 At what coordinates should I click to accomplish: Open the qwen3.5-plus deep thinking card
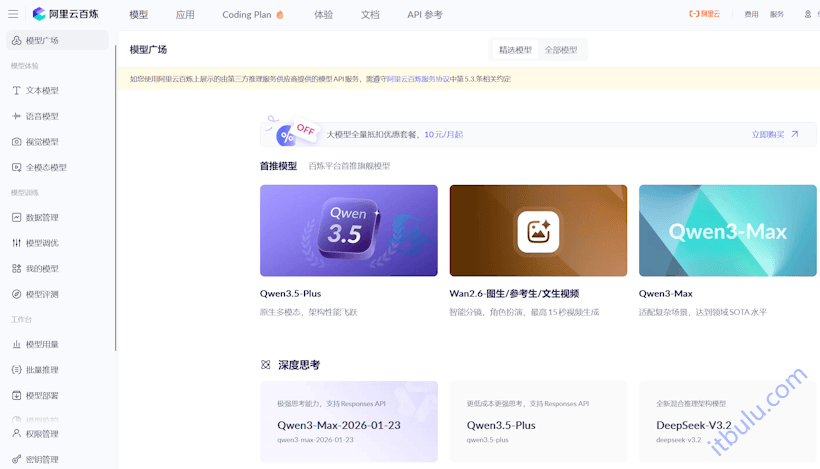pos(538,421)
